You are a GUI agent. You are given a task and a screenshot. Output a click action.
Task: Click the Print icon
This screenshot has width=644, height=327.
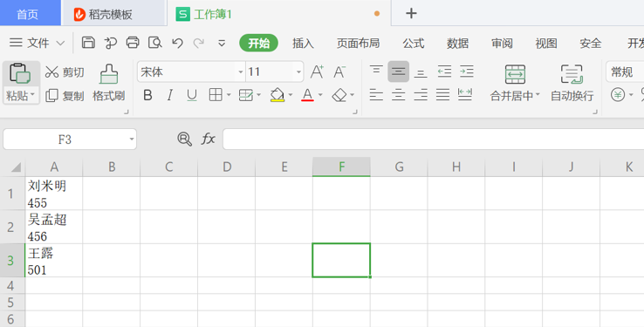pos(133,43)
